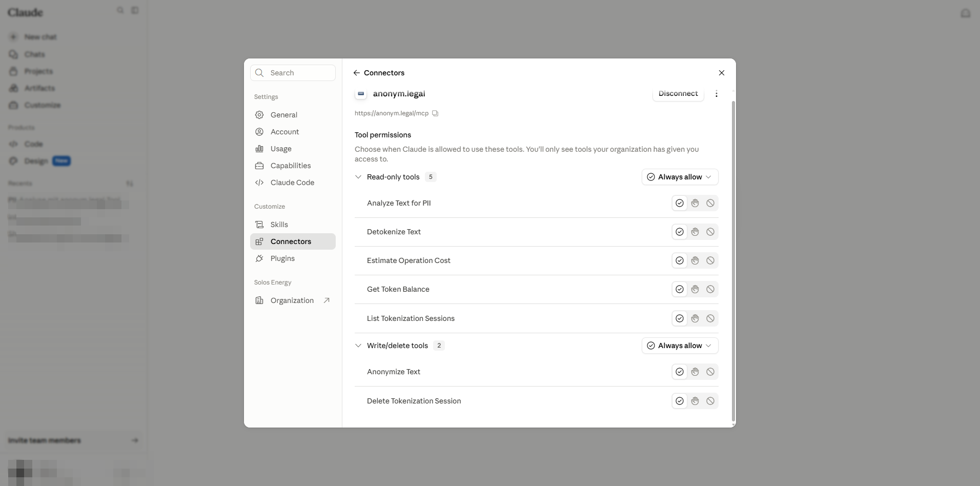Click the settings Search field
Viewport: 980px width, 486px height.
pyautogui.click(x=293, y=73)
